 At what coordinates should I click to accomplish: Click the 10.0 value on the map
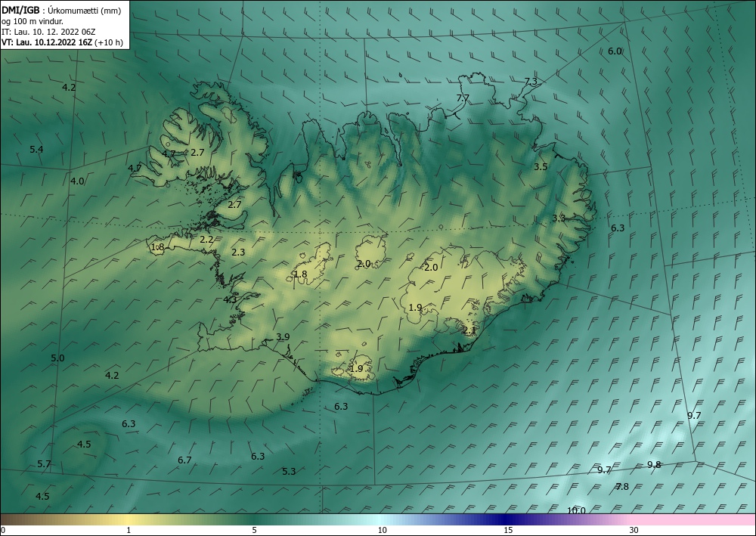pyautogui.click(x=576, y=510)
